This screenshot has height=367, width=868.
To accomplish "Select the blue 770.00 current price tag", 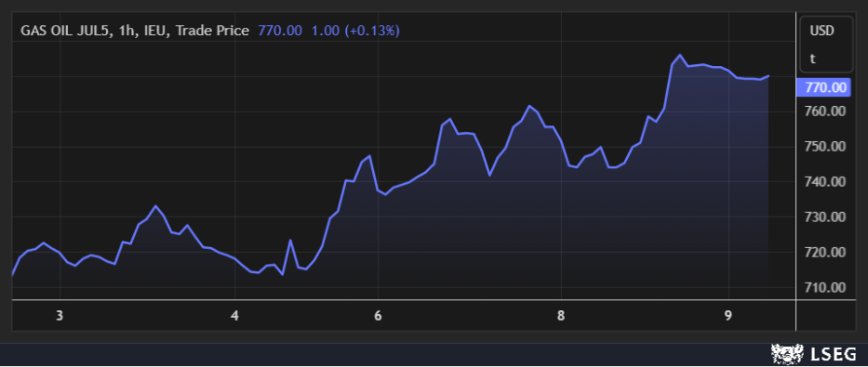I will coord(823,87).
